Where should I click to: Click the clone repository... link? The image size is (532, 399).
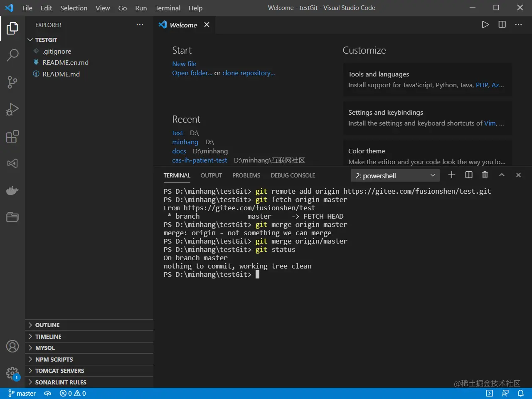tap(249, 73)
